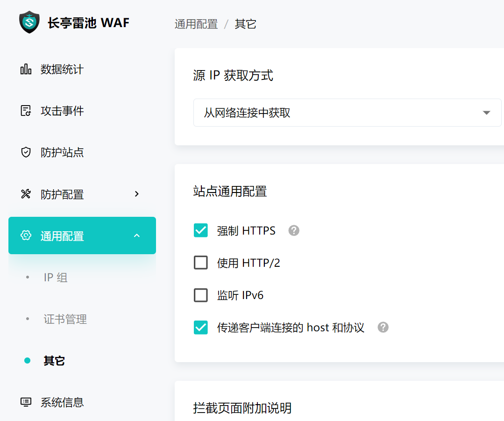Collapse the 通用配置 menu chevron
Viewport: 504px width, 421px height.
tap(137, 235)
